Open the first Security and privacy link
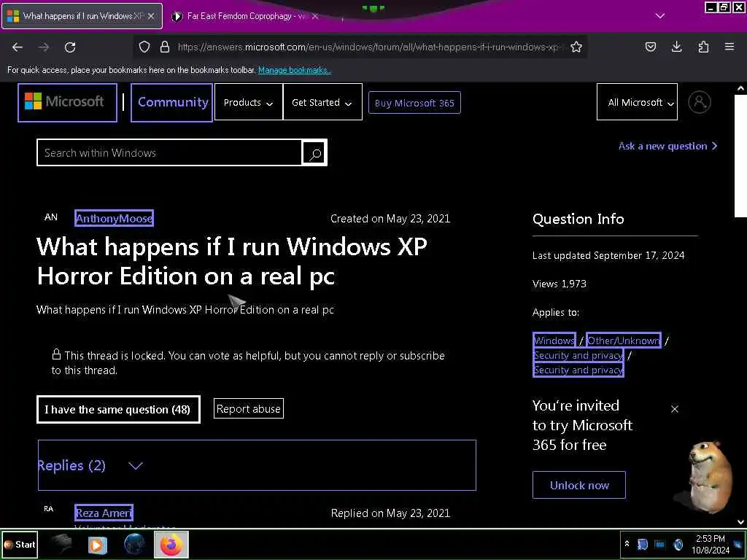This screenshot has height=560, width=747. [578, 355]
